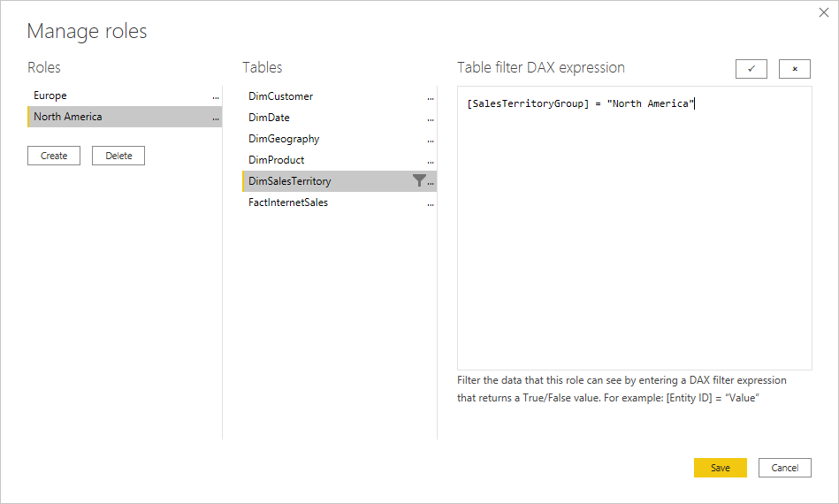The height and width of the screenshot is (504, 839).
Task: Open more options for DimDate table
Action: click(431, 118)
